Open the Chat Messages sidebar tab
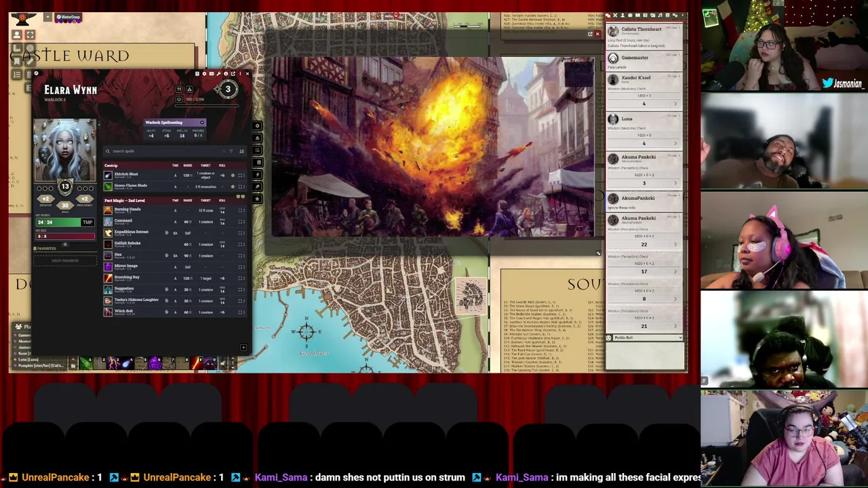 (x=608, y=15)
